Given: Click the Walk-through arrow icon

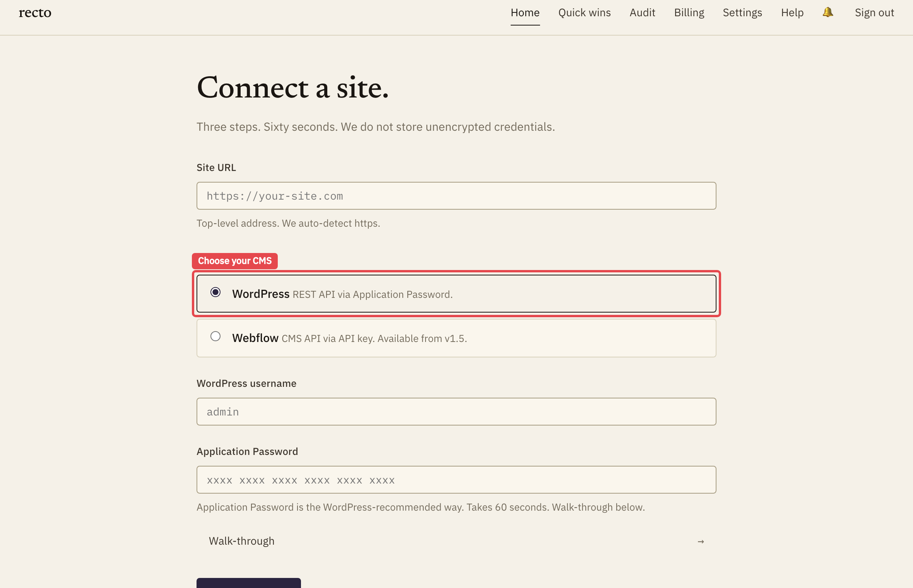Looking at the screenshot, I should pos(701,542).
